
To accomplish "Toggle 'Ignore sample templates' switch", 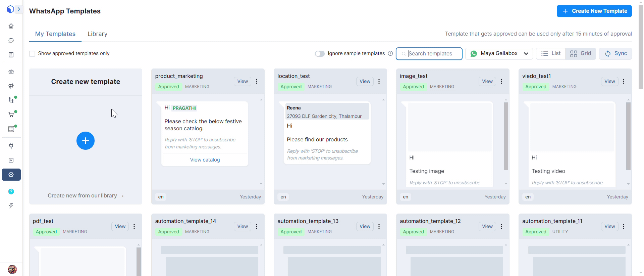I will coord(320,54).
